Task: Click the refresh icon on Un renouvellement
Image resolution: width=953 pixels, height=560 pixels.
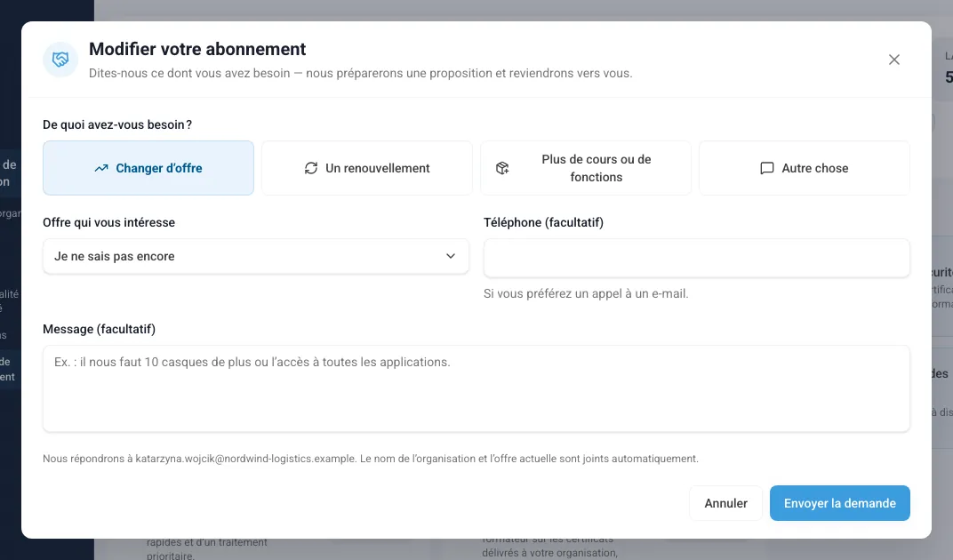Action: [x=311, y=168]
